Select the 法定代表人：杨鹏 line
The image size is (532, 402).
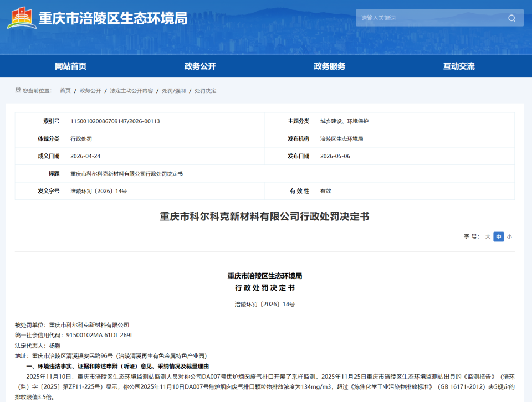(38, 346)
